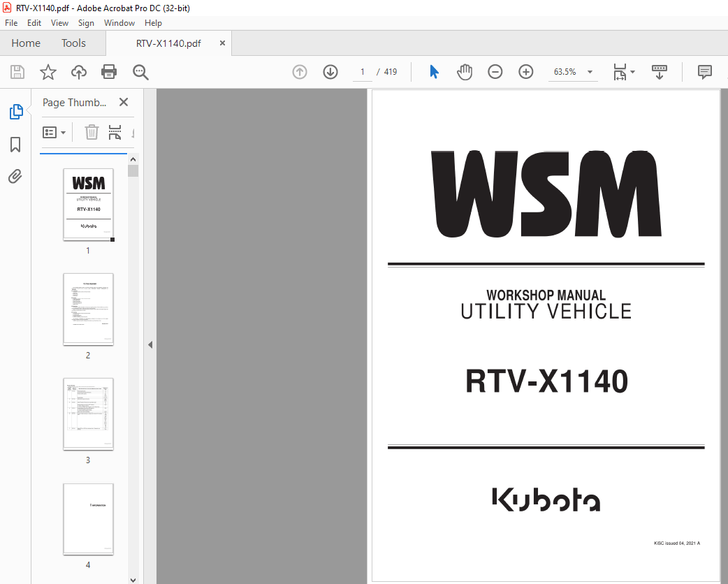Toggle the Page Thumbnails panel
This screenshot has height=584, width=728.
pos(15,112)
